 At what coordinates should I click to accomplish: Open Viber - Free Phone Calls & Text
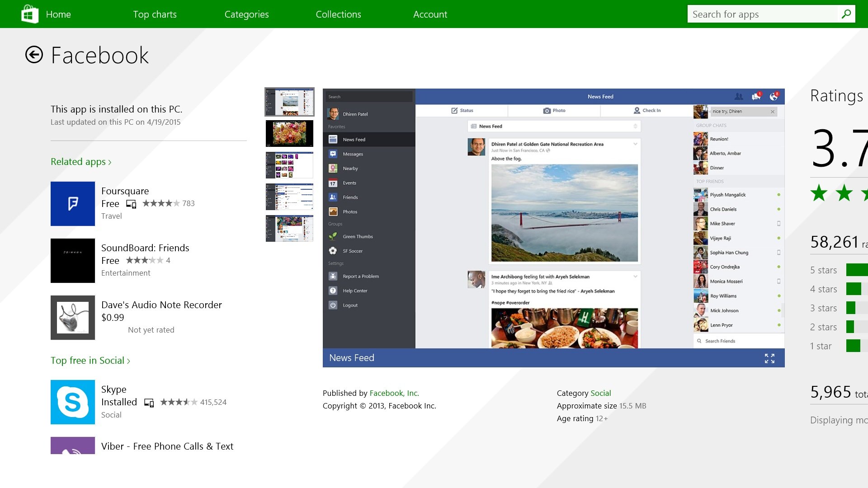click(167, 446)
